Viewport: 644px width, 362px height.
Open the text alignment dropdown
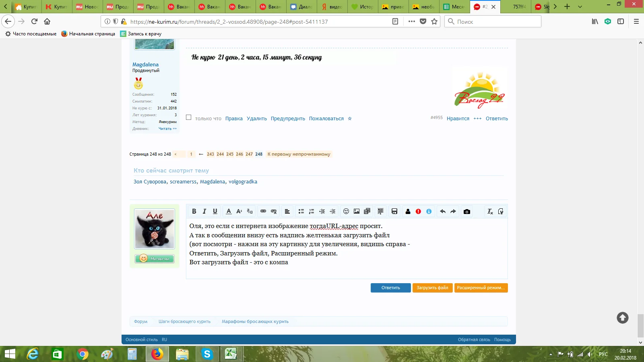(x=287, y=211)
